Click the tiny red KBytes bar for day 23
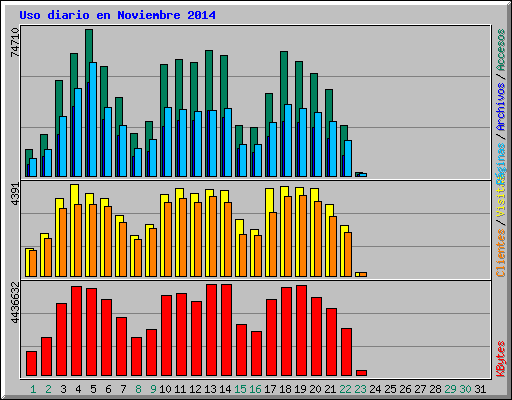Screen dimensions: 512x400 (x=361, y=373)
